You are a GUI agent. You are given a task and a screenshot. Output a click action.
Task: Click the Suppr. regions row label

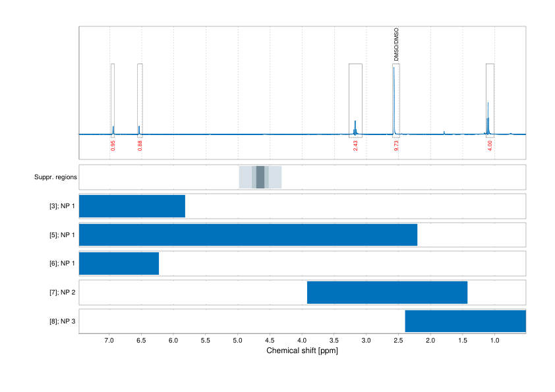(x=55, y=177)
